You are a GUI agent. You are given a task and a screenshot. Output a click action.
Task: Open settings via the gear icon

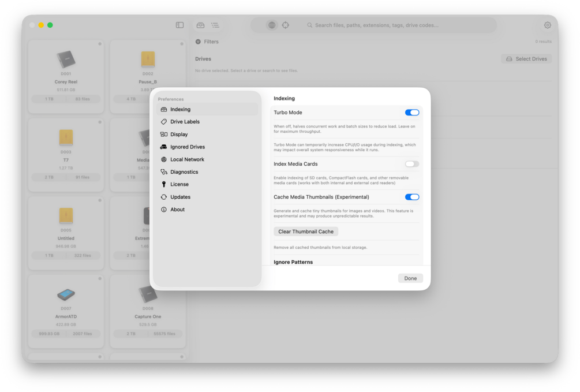coord(548,25)
